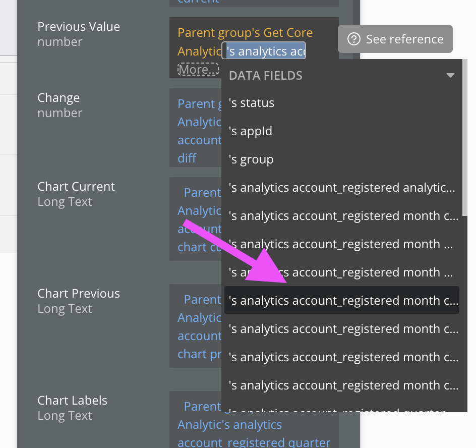The height and width of the screenshot is (448, 476).
Task: Click the highlighted 's analytics acc text
Action: tap(263, 50)
